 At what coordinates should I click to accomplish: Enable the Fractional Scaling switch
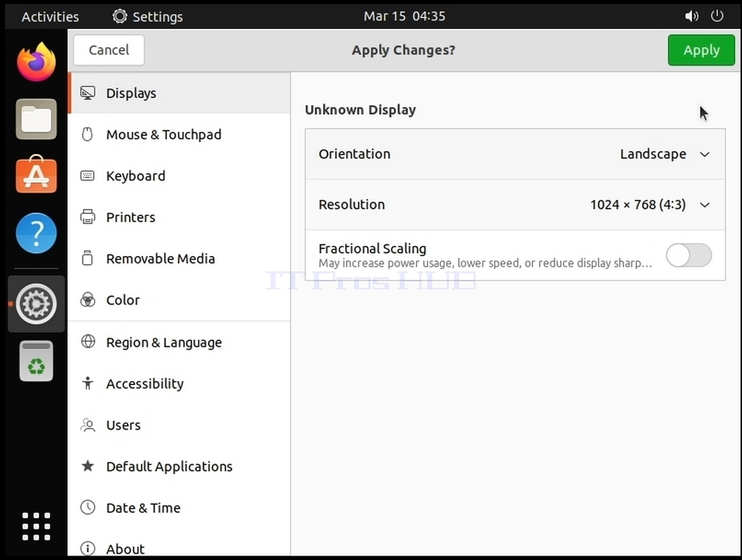tap(688, 255)
